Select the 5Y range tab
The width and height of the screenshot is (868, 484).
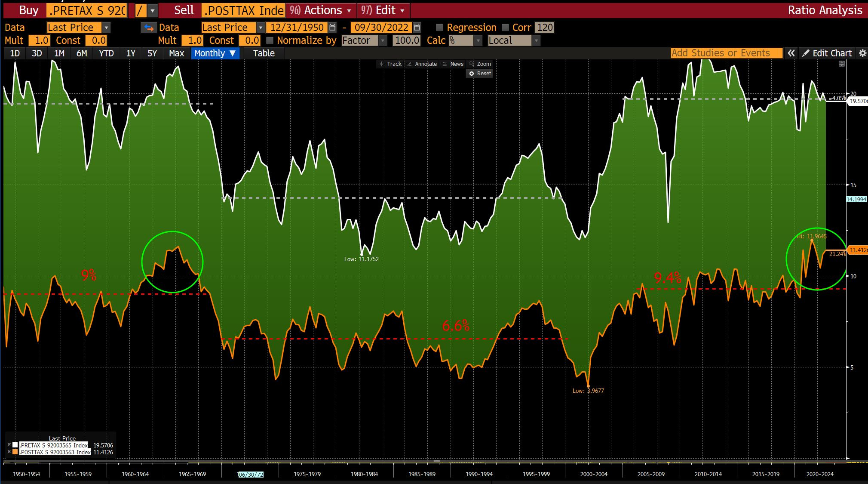click(x=152, y=53)
